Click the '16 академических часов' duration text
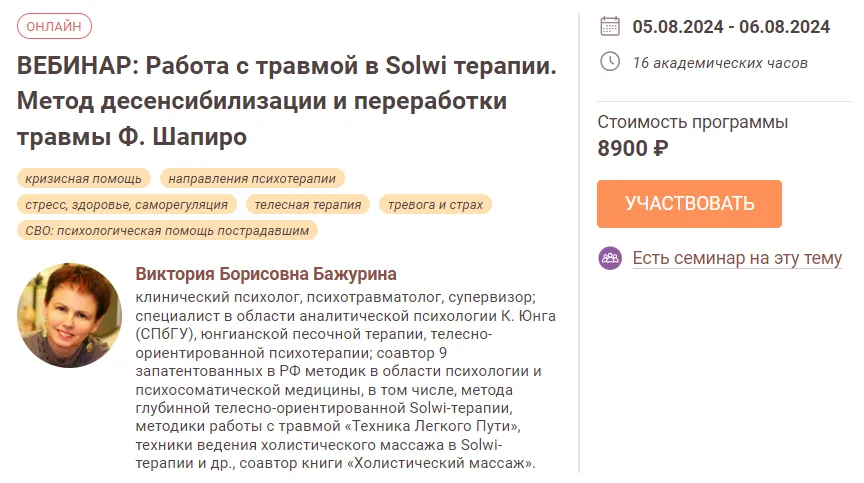 720,63
